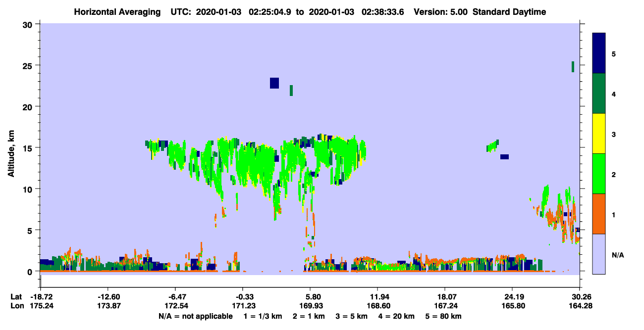Click the '4 = 20 km' legend text
The width and height of the screenshot is (644, 330).
(397, 316)
